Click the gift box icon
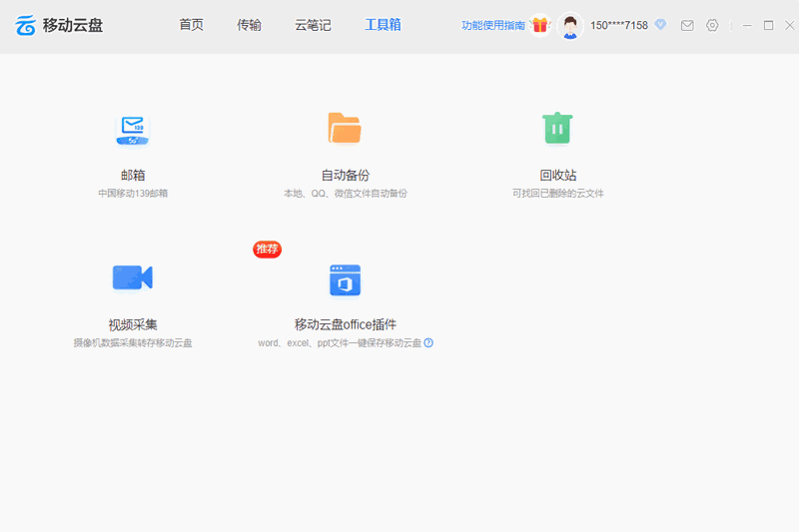This screenshot has height=532, width=799. [x=540, y=25]
